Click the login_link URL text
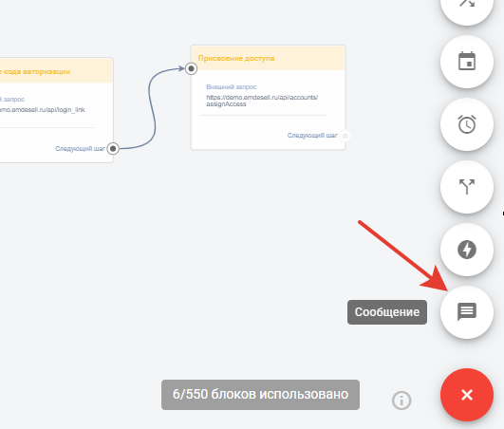This screenshot has width=504, height=429. point(43,110)
